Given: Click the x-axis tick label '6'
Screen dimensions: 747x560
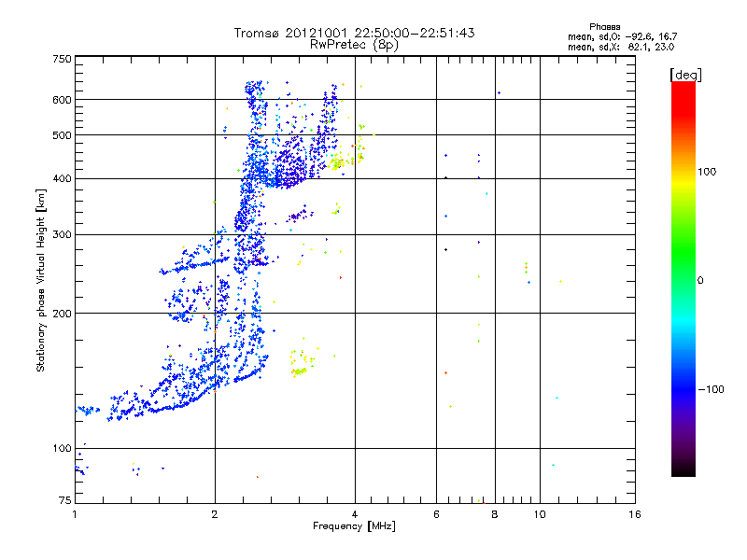Looking at the screenshot, I should (x=436, y=514).
